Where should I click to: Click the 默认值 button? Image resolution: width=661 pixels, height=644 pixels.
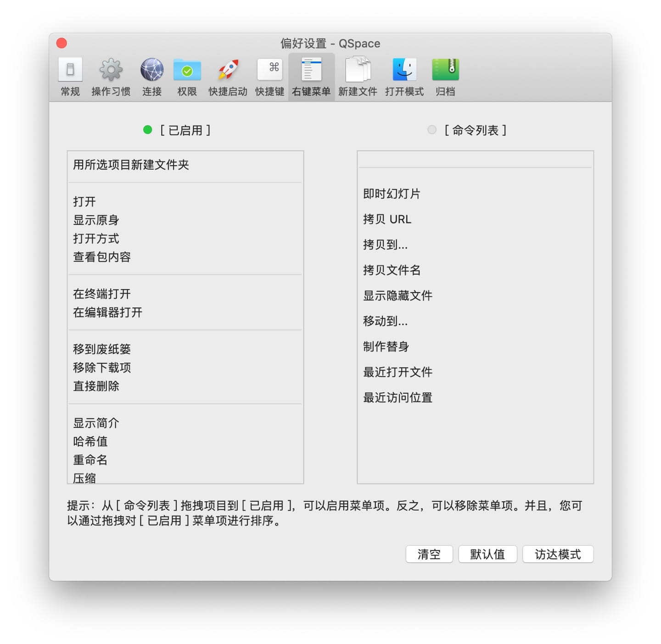[x=487, y=554]
